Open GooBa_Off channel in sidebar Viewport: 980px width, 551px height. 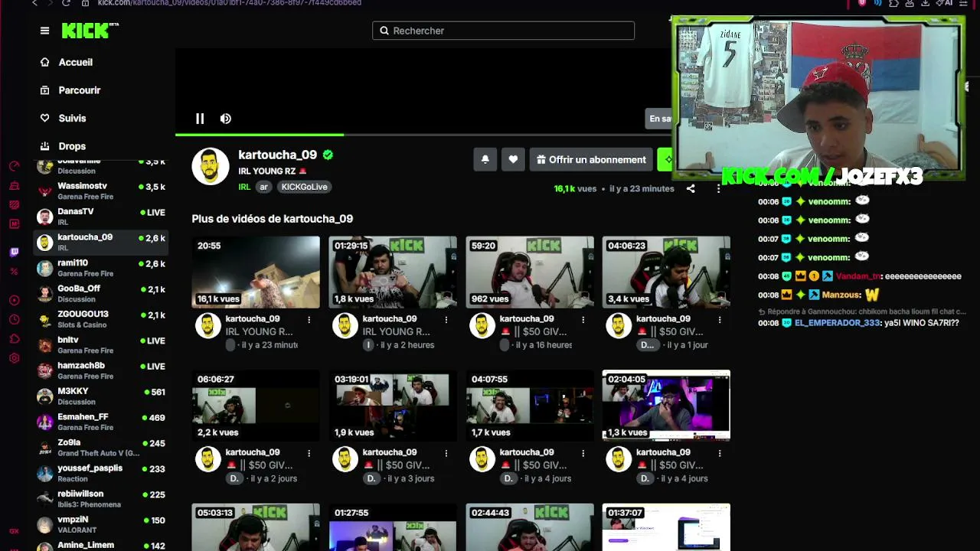[102, 293]
